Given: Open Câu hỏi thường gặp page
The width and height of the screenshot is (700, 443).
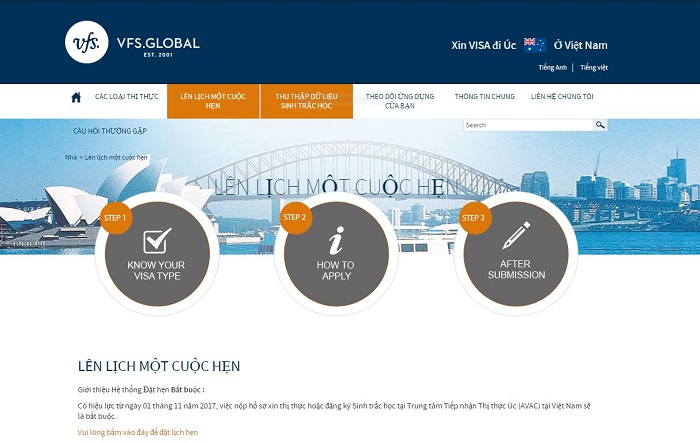Looking at the screenshot, I should click(x=110, y=131).
